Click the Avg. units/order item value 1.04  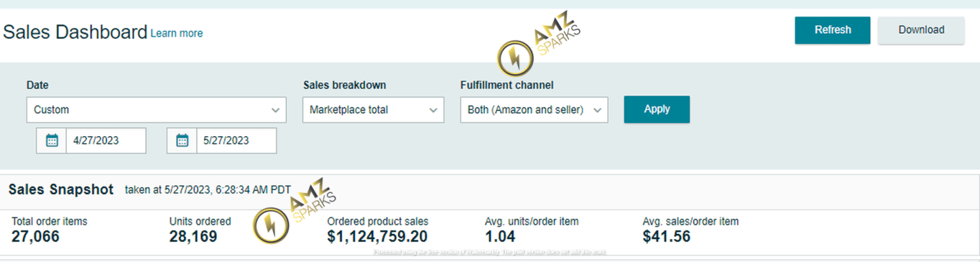tap(500, 236)
